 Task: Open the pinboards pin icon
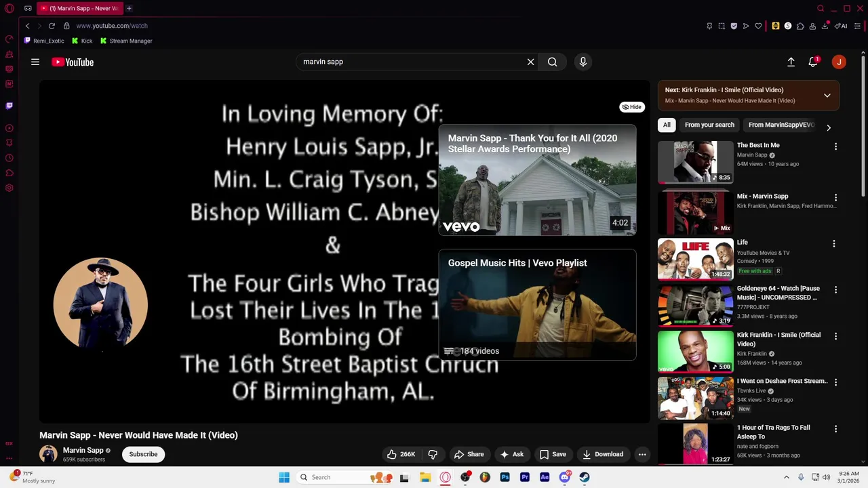(709, 26)
